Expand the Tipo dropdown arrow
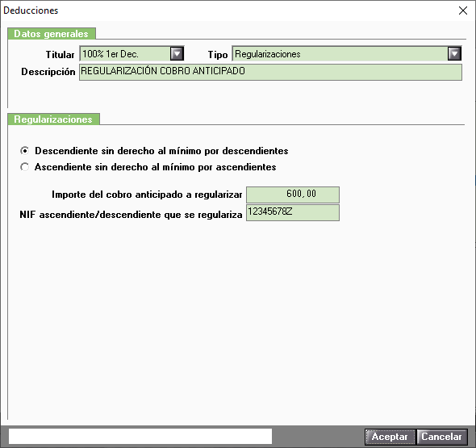 tap(454, 54)
